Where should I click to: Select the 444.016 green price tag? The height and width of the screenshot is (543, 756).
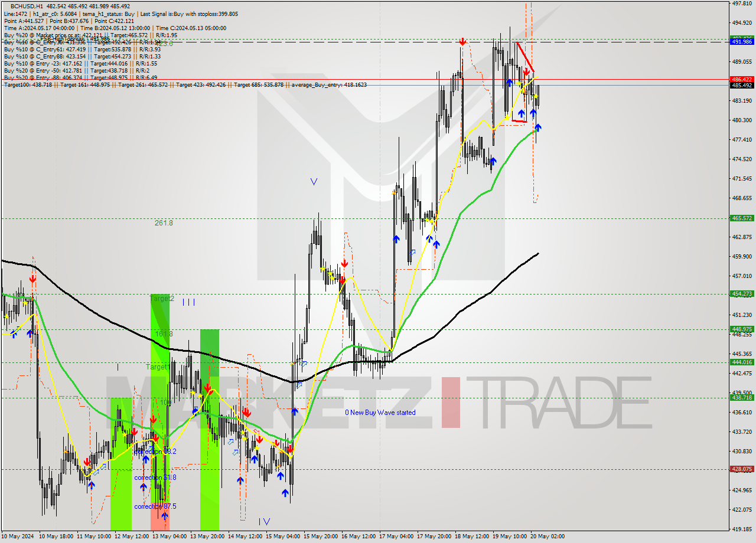click(x=742, y=362)
